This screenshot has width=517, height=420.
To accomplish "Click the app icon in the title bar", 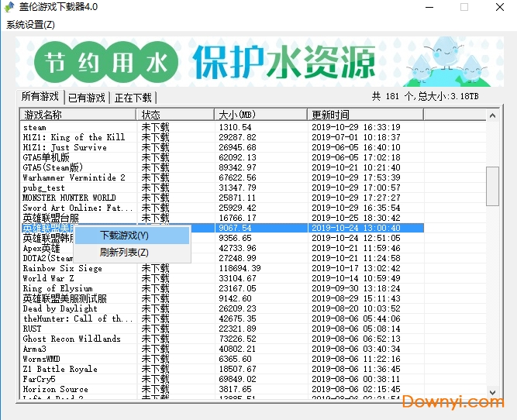I will click(9, 7).
